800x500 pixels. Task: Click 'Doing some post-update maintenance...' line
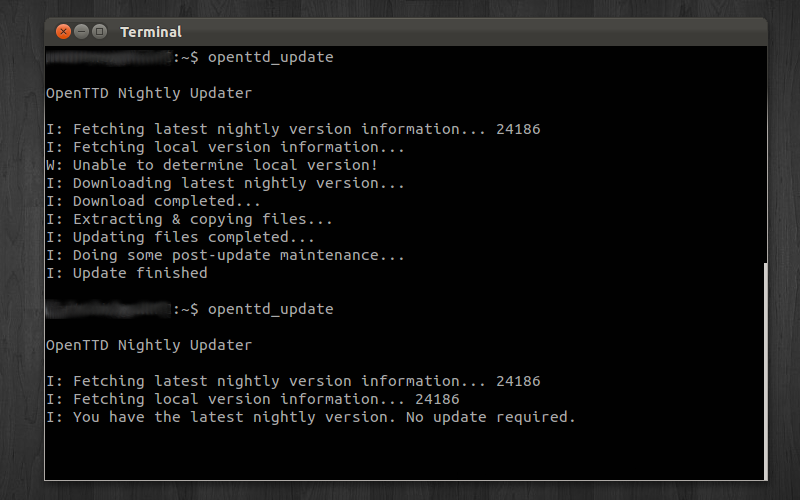[226, 255]
